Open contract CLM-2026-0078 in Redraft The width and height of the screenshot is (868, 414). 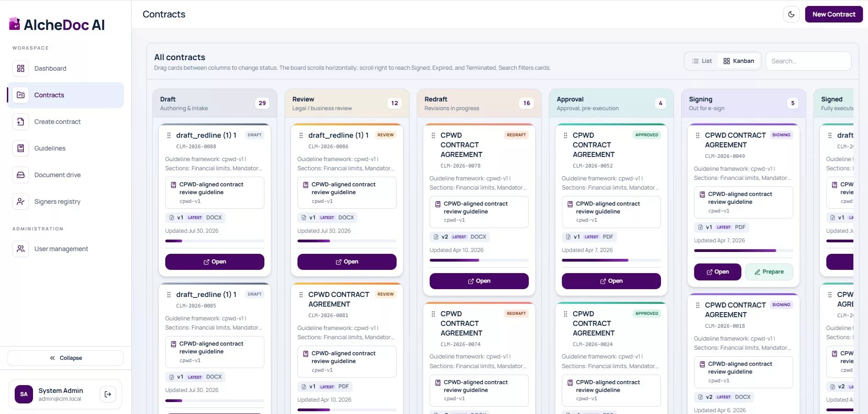479,281
